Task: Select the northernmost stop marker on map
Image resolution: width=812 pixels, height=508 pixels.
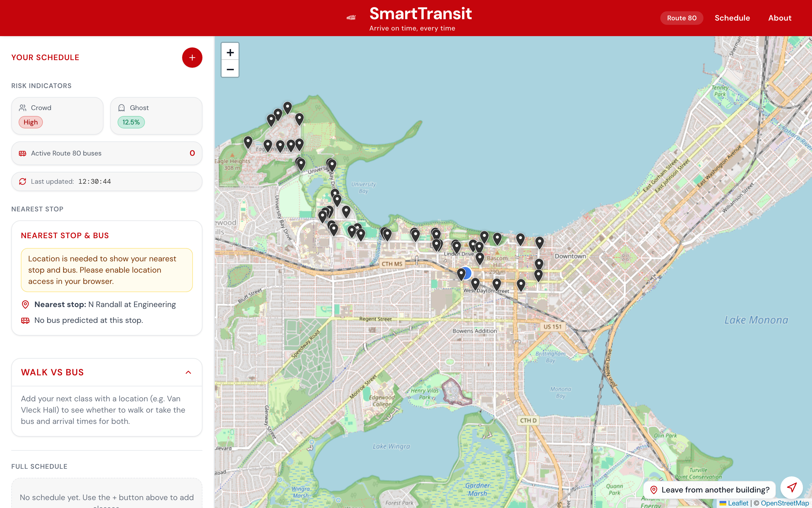Action: point(288,108)
